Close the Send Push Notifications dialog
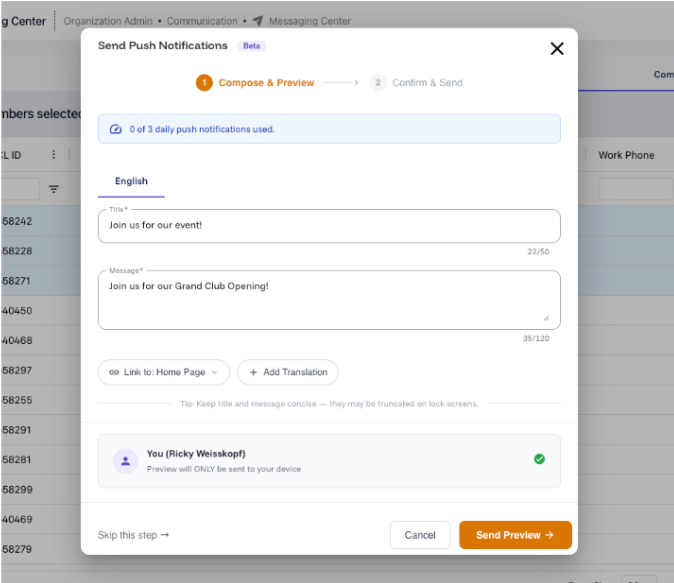This screenshot has height=583, width=674. coord(557,49)
